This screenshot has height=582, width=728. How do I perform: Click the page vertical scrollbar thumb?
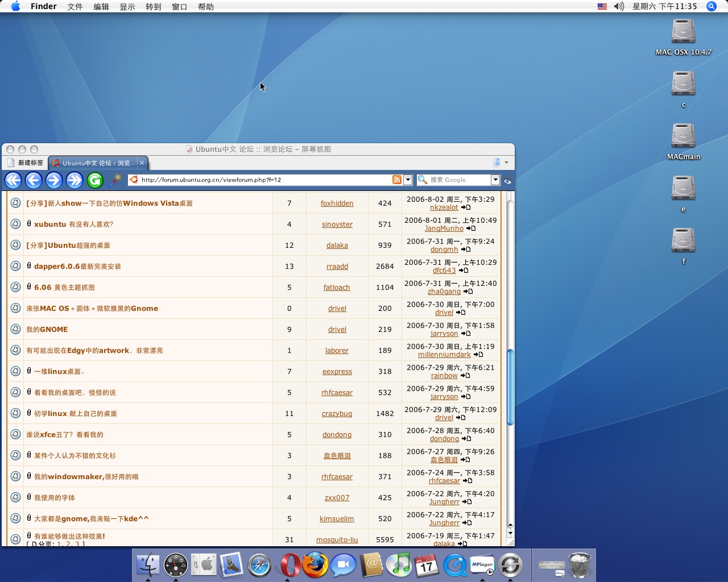tap(510, 387)
